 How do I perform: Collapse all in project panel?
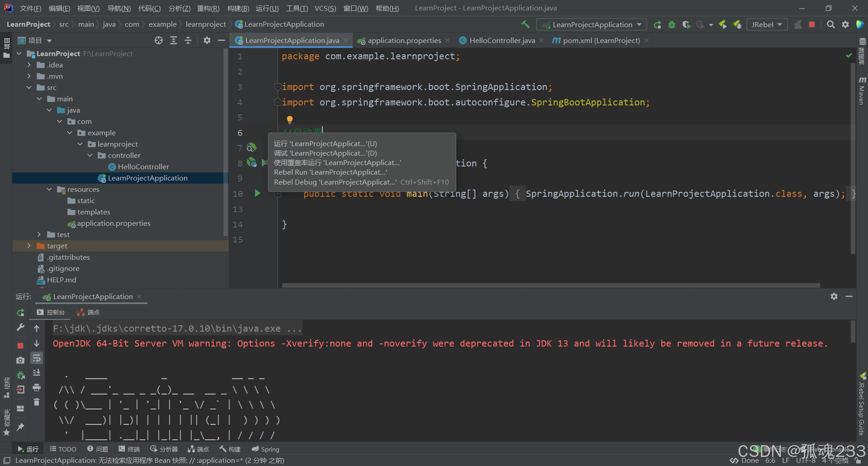pos(188,41)
